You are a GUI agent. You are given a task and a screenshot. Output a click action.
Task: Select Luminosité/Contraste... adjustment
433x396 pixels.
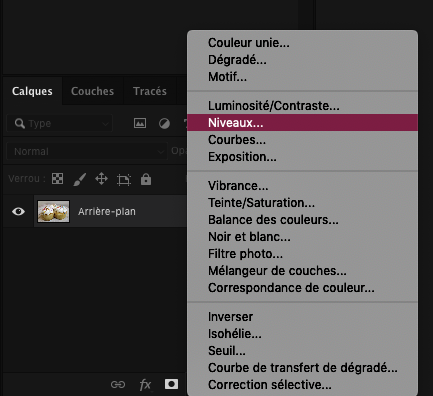click(x=302, y=106)
